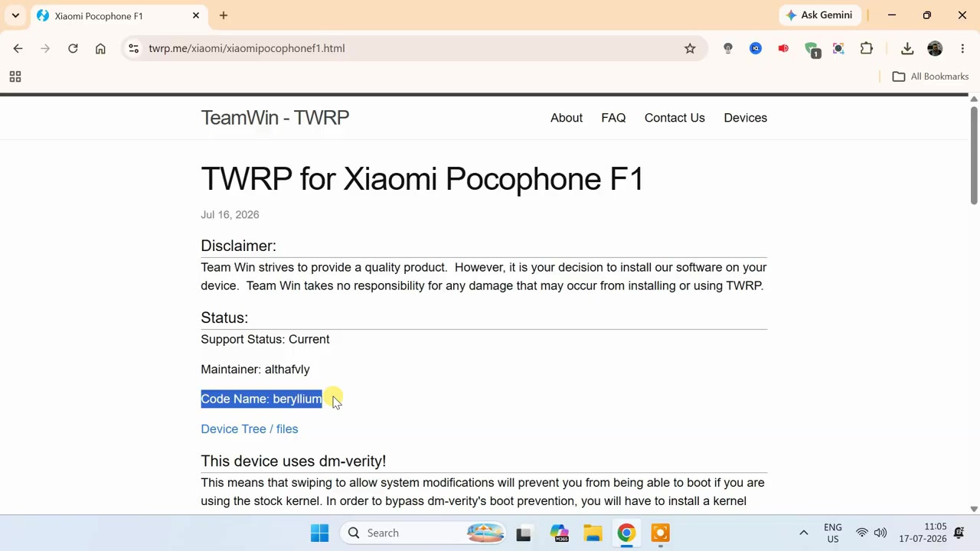
Task: Bookmark this page with the star icon
Action: (690, 48)
